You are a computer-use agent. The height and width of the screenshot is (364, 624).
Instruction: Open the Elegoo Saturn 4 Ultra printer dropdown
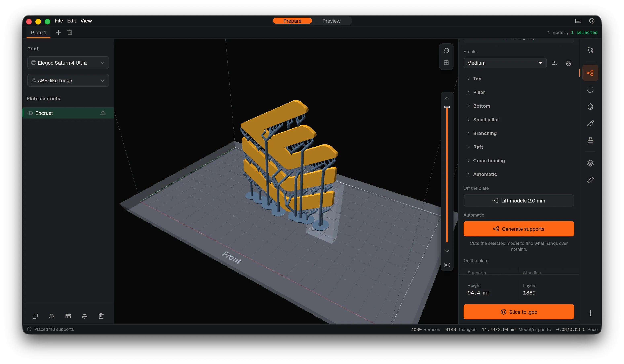point(68,63)
